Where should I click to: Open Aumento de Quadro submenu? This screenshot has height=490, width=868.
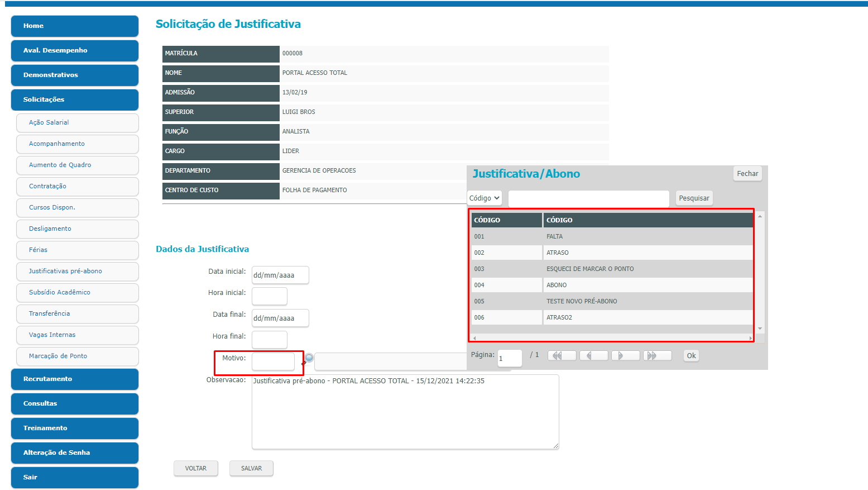coord(78,165)
